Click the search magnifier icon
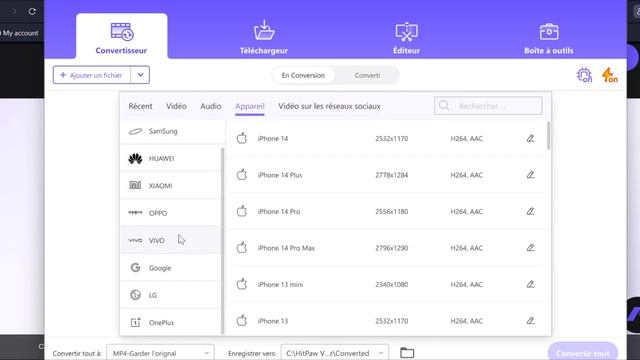This screenshot has width=640, height=360. pyautogui.click(x=444, y=106)
